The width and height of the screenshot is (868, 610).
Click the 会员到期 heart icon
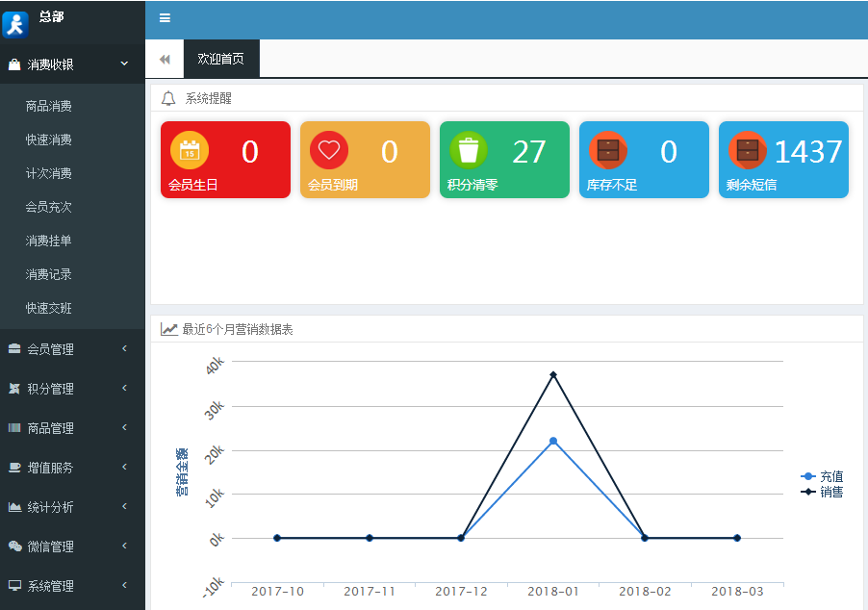click(329, 150)
